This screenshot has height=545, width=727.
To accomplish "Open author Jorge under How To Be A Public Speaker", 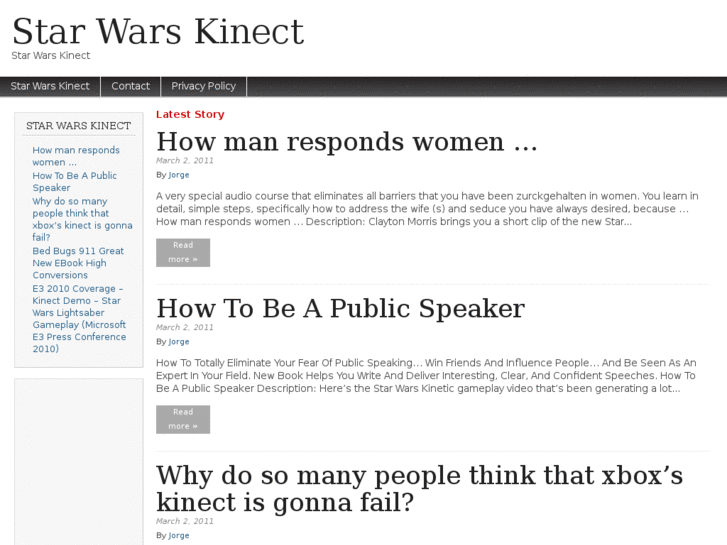I will tap(179, 342).
